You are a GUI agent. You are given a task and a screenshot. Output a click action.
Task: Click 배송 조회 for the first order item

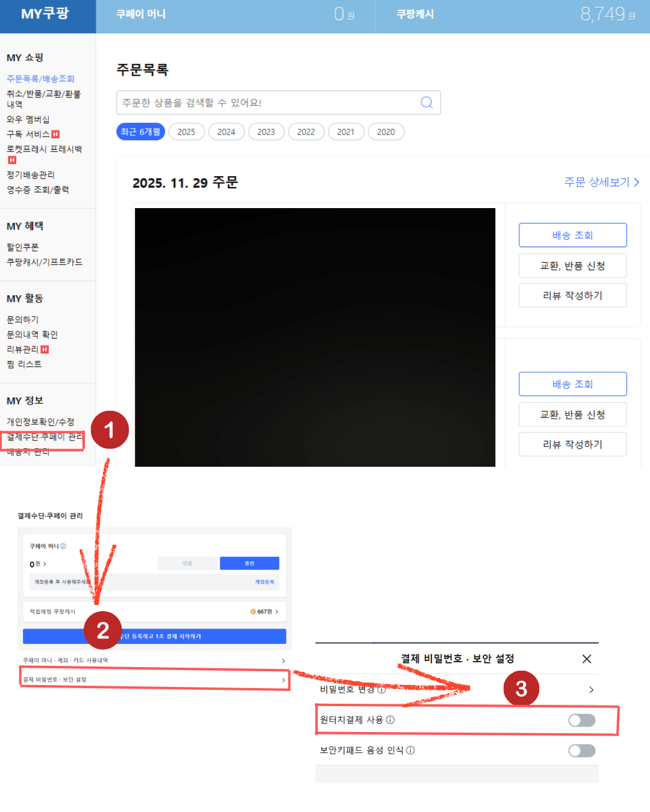pyautogui.click(x=573, y=235)
